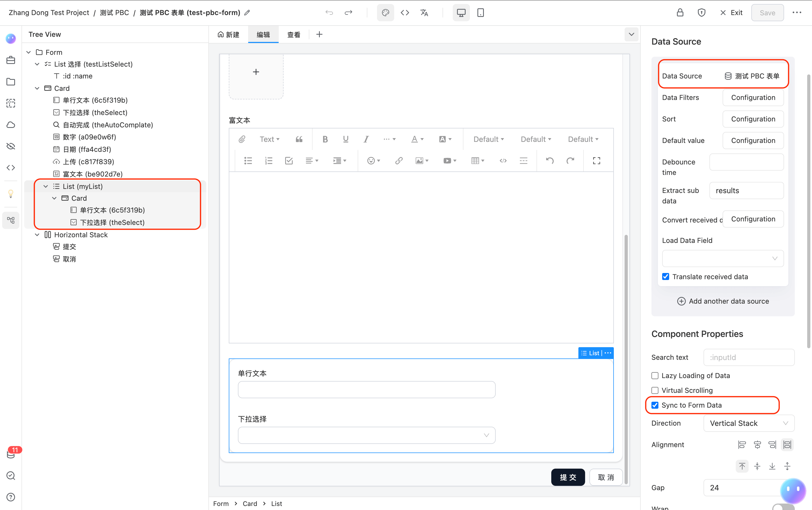Toggle fullscreen in rich text editor

(596, 161)
